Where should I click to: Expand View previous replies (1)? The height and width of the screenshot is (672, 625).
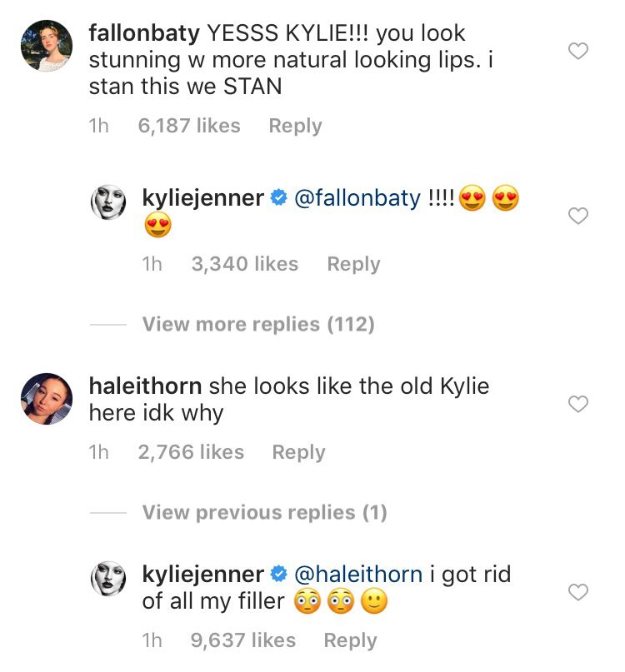264,512
